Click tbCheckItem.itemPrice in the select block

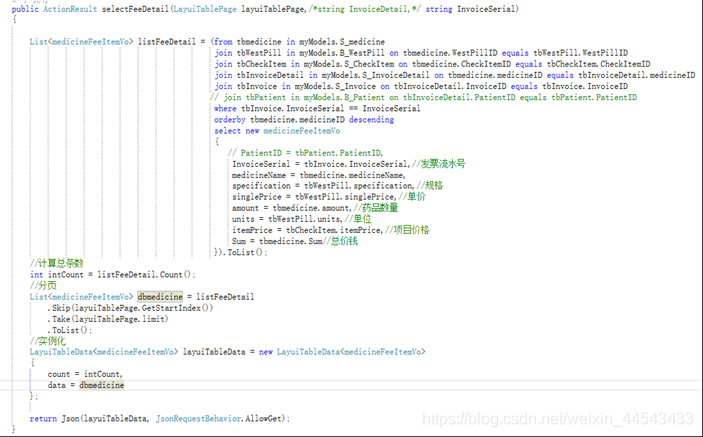click(x=333, y=230)
